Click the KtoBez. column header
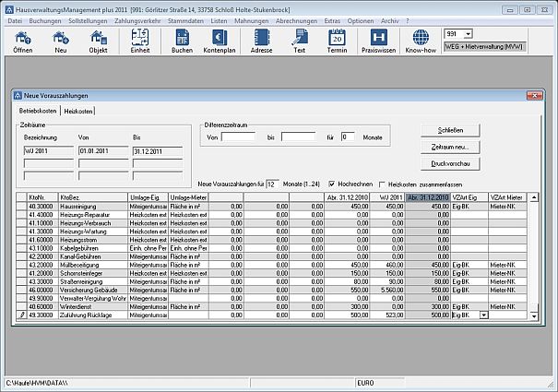 pyautogui.click(x=93, y=197)
